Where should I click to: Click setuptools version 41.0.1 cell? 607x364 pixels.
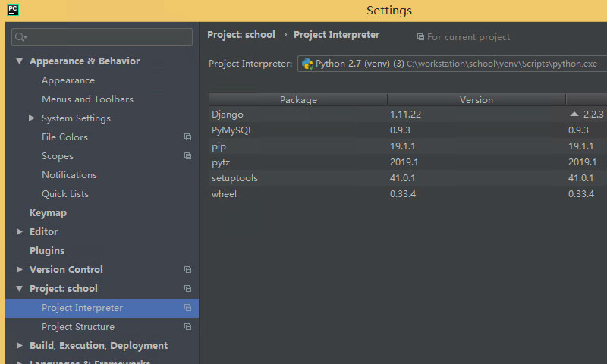pyautogui.click(x=403, y=178)
